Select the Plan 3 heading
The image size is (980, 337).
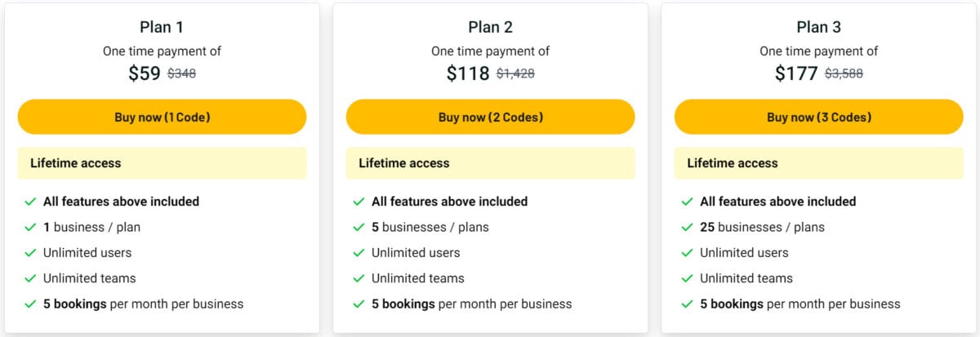pyautogui.click(x=818, y=27)
